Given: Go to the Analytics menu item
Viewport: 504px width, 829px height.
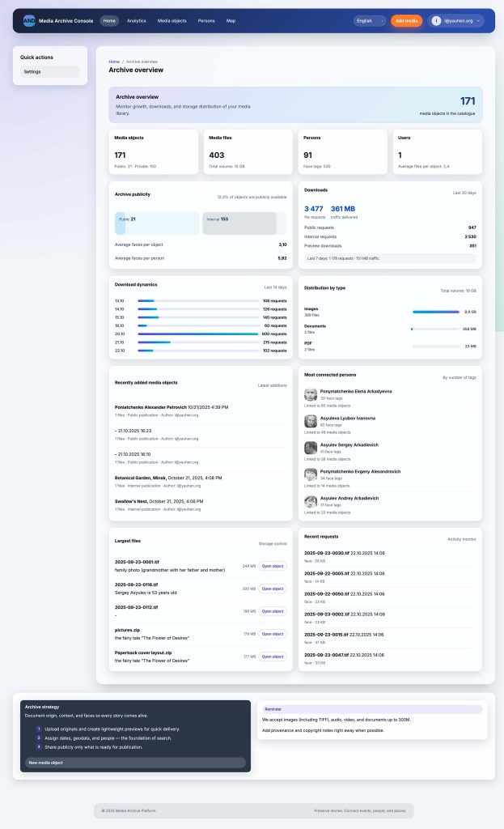Looking at the screenshot, I should tap(137, 20).
